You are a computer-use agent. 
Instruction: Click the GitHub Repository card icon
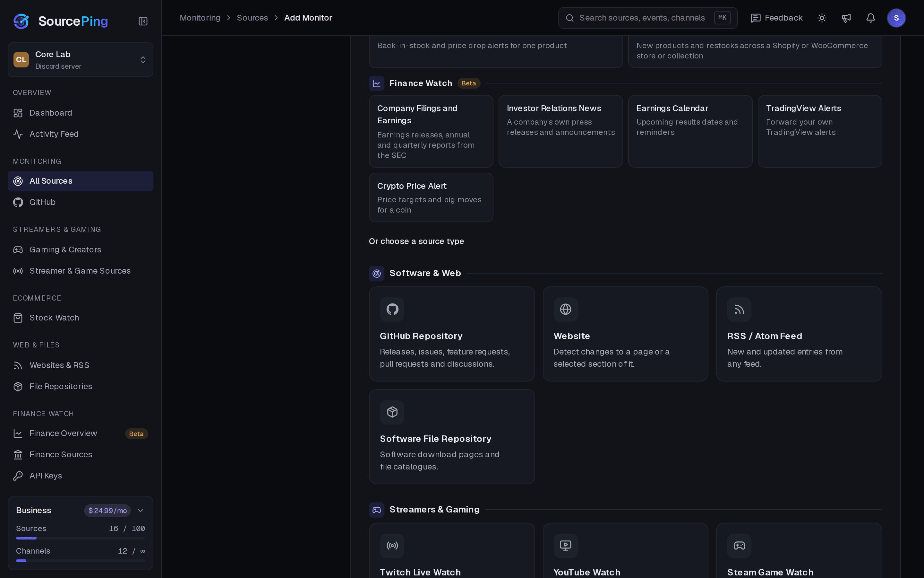[x=392, y=309]
